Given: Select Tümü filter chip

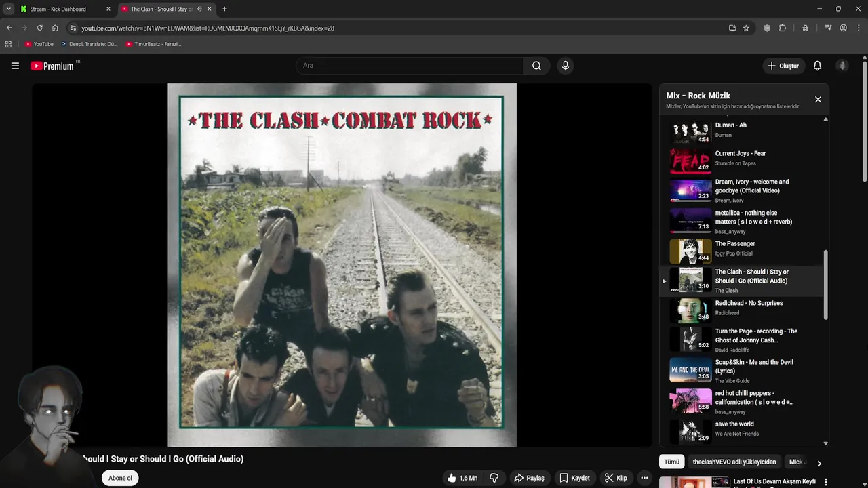Looking at the screenshot, I should 671,462.
